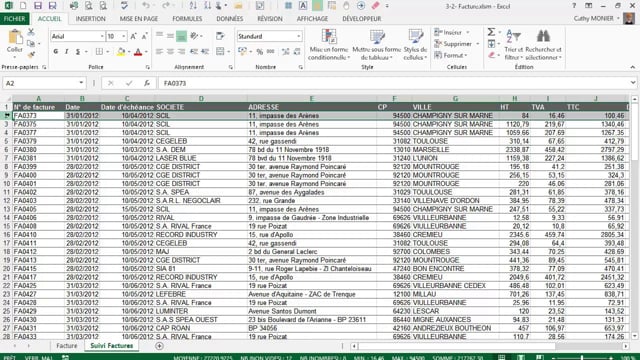Click Mise en forme conditionnelle button
640x360 pixels.
coord(329,44)
